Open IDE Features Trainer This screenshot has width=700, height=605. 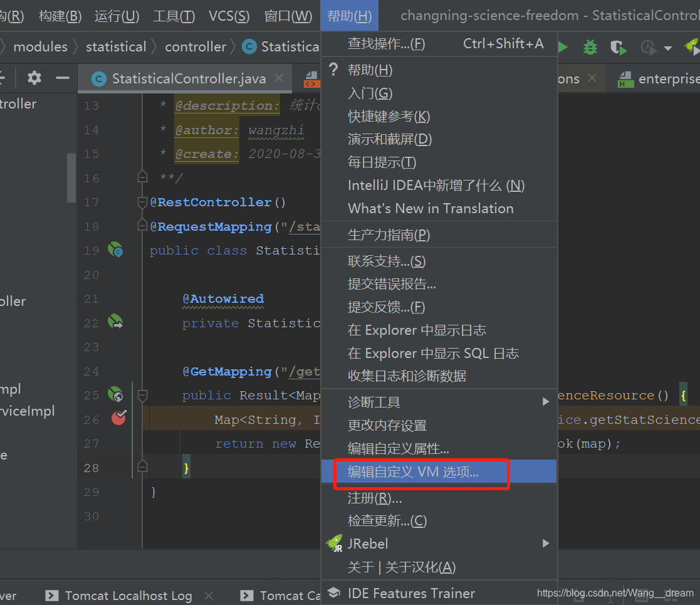[439, 593]
